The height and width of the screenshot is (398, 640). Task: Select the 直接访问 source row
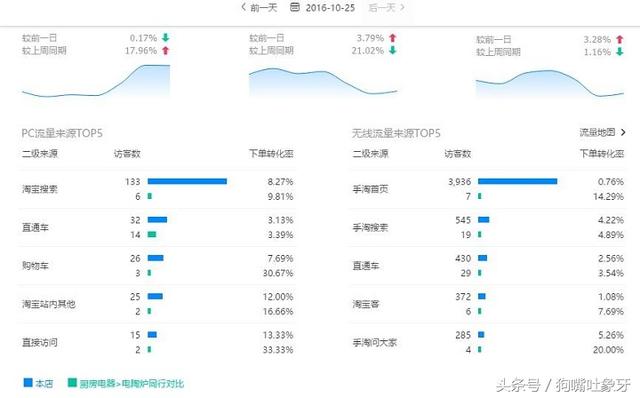point(158,342)
